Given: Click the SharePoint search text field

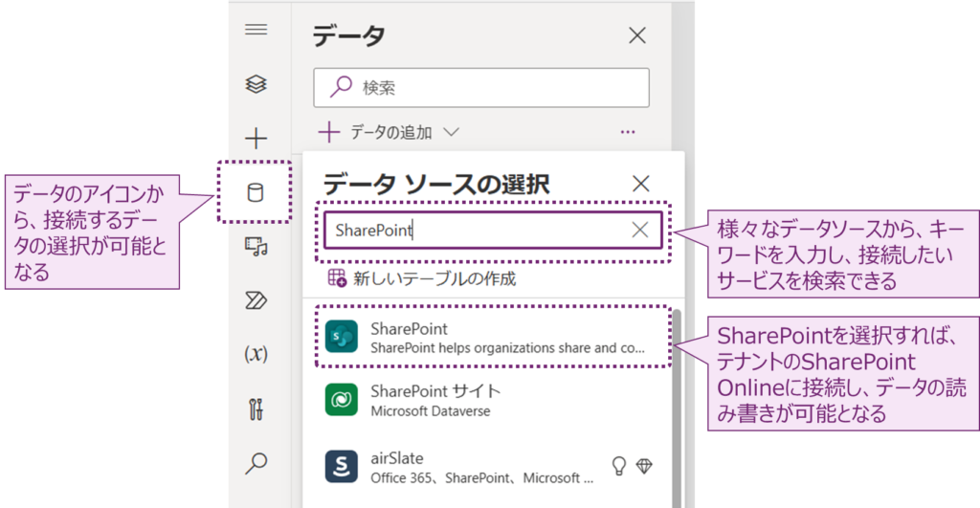Looking at the screenshot, I should (x=493, y=230).
